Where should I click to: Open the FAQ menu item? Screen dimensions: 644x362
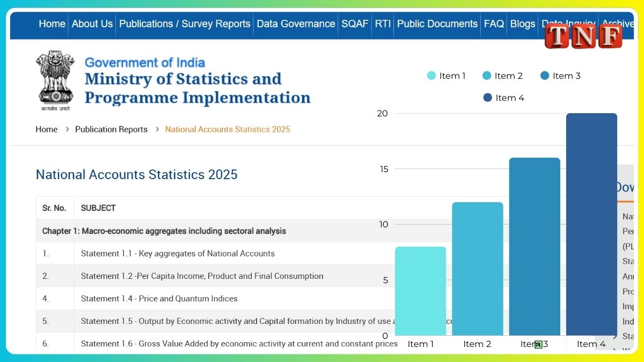click(x=494, y=24)
